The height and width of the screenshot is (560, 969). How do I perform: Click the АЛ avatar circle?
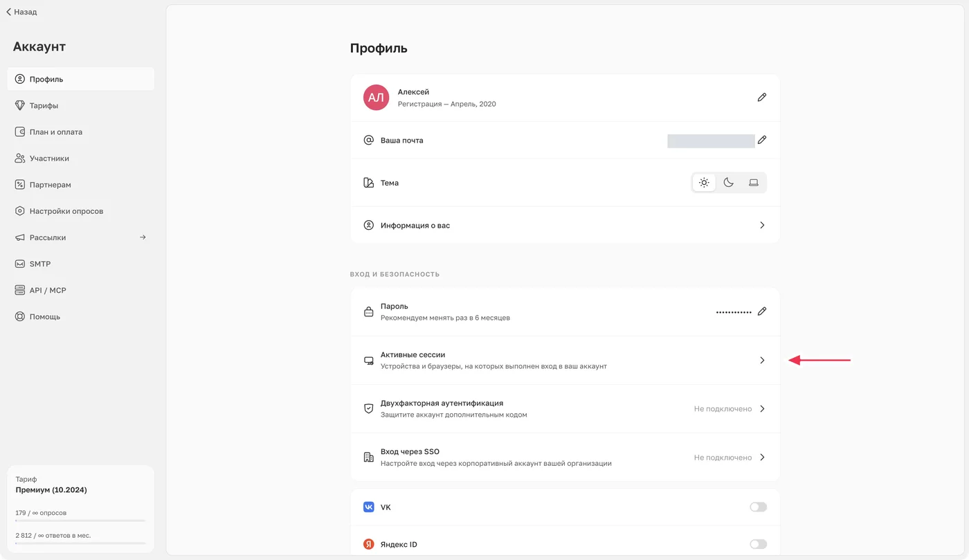(x=376, y=98)
